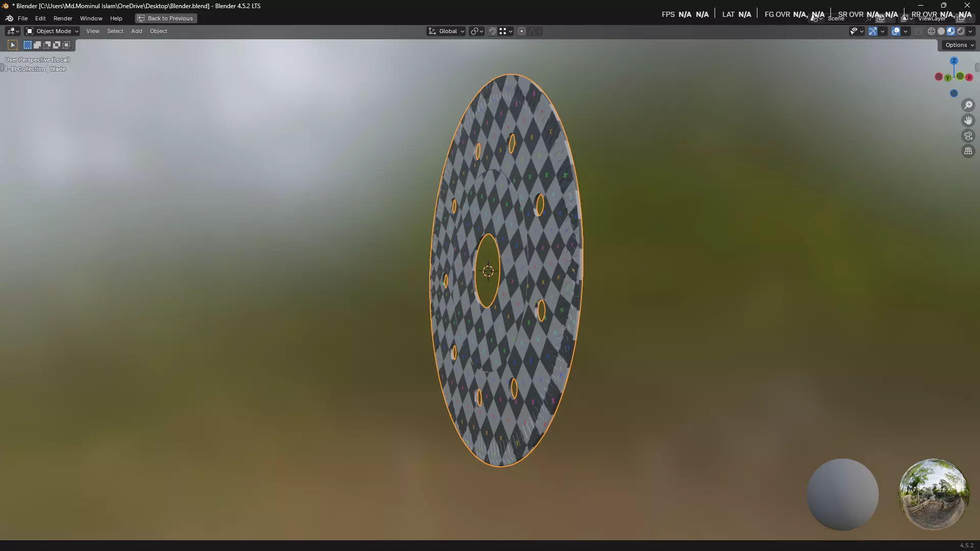Click the HDRI environment preview sphere
Image resolution: width=980 pixels, height=551 pixels.
click(934, 494)
